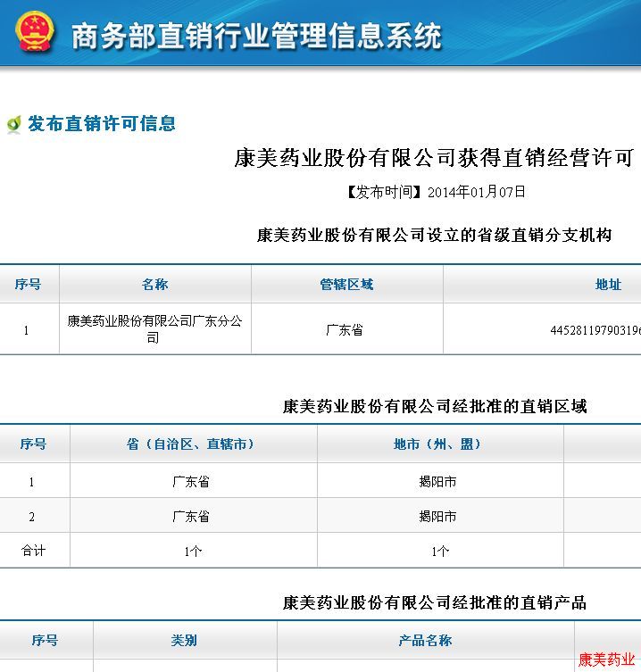Click 揭阳市 in region row 2

click(437, 517)
